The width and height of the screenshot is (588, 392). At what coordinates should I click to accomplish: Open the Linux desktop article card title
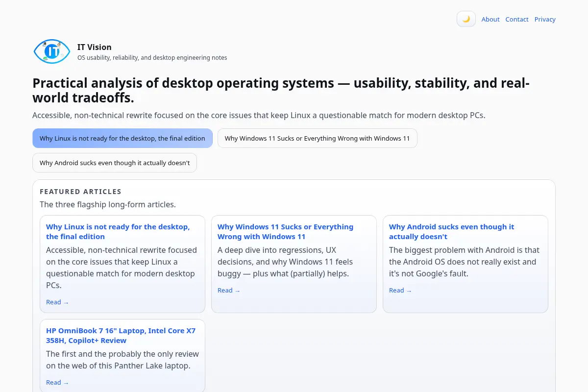(x=118, y=232)
